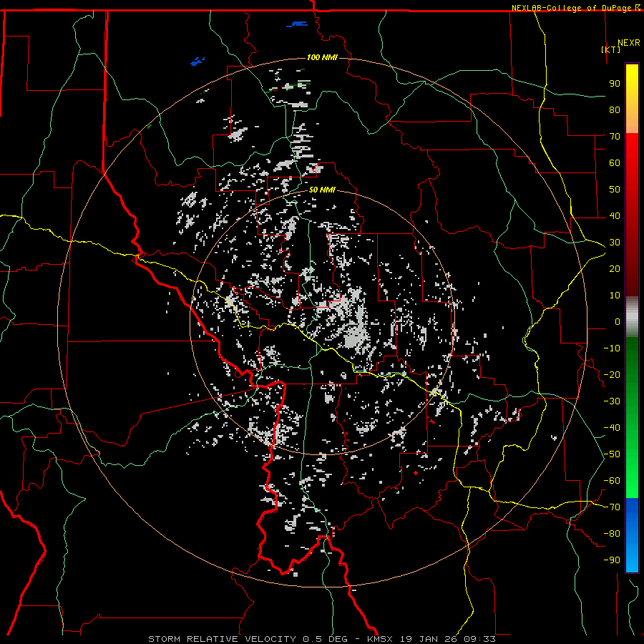Click the KMSX station ID in caption
The height and width of the screenshot is (644, 644).
coord(381,638)
